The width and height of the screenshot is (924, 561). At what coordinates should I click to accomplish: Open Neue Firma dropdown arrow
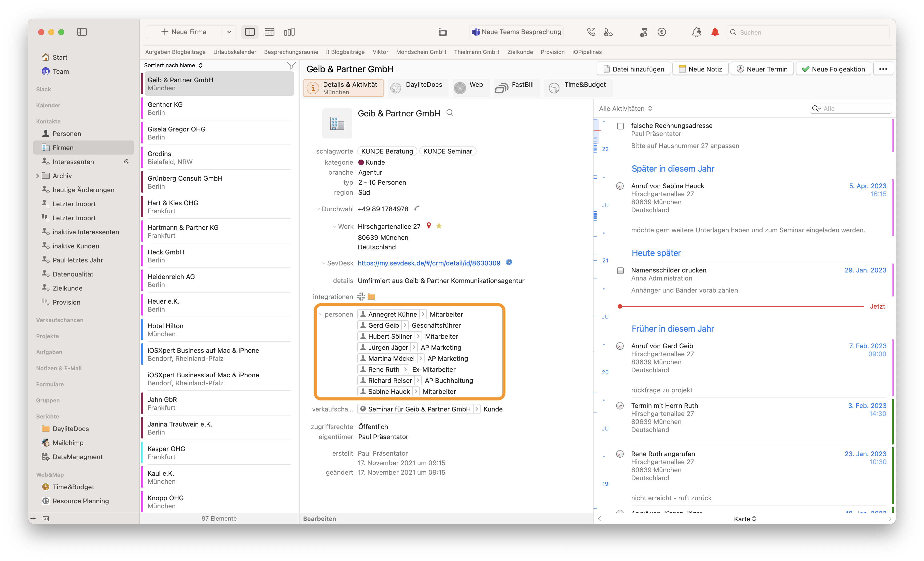pyautogui.click(x=229, y=32)
